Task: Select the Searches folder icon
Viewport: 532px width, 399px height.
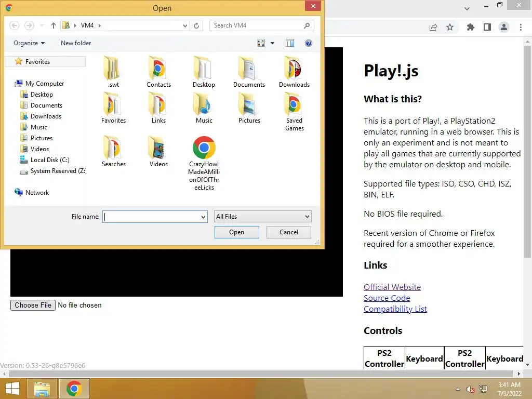Action: (113, 151)
